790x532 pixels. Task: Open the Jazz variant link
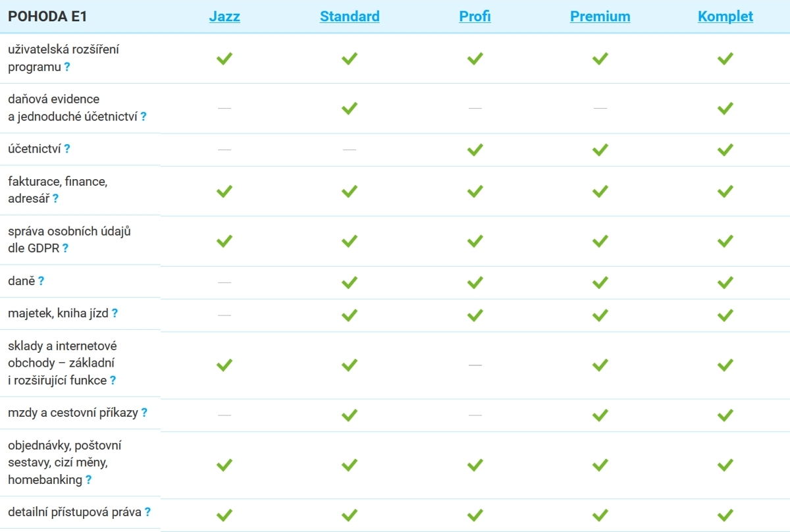[224, 17]
